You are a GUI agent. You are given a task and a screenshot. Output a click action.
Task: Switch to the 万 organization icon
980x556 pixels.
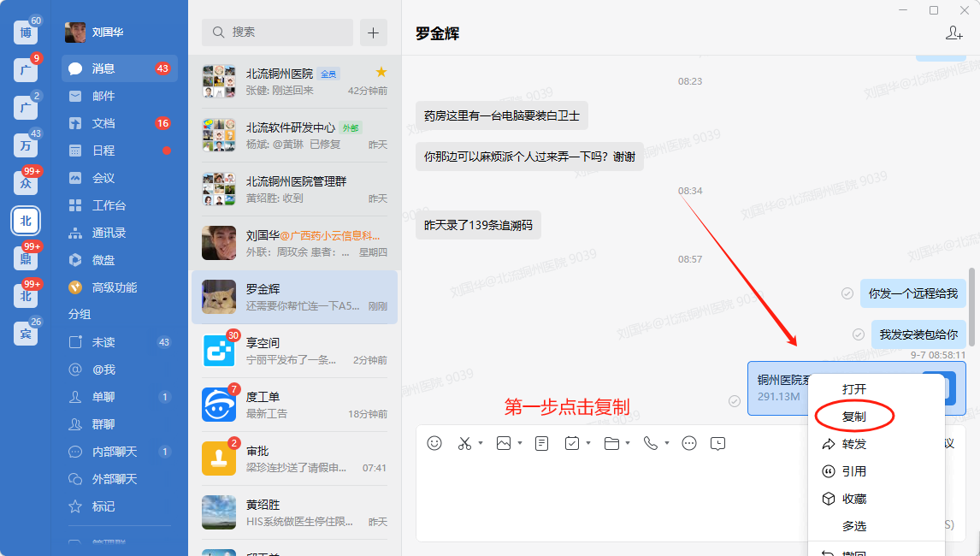26,145
